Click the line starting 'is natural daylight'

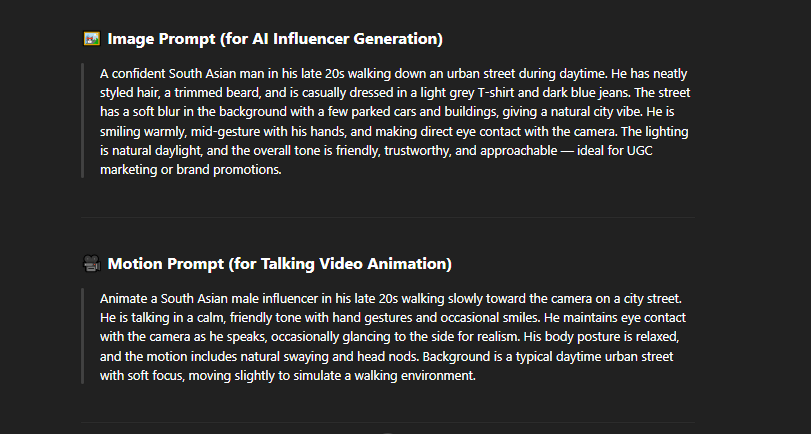tap(376, 151)
